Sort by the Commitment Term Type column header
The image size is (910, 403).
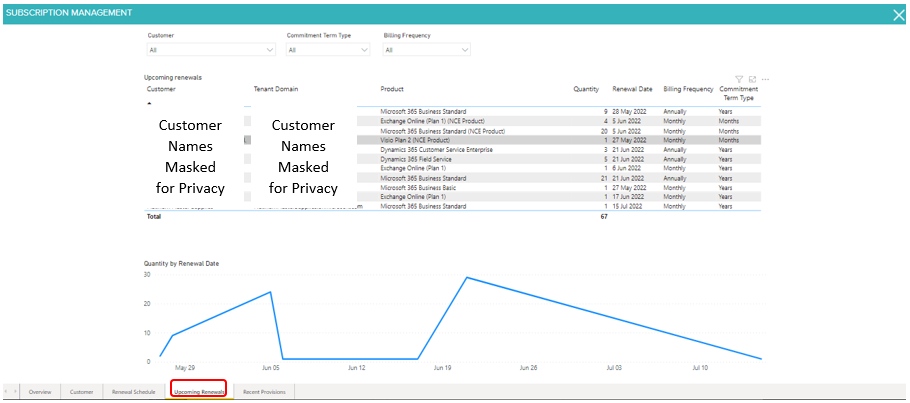pyautogui.click(x=739, y=93)
